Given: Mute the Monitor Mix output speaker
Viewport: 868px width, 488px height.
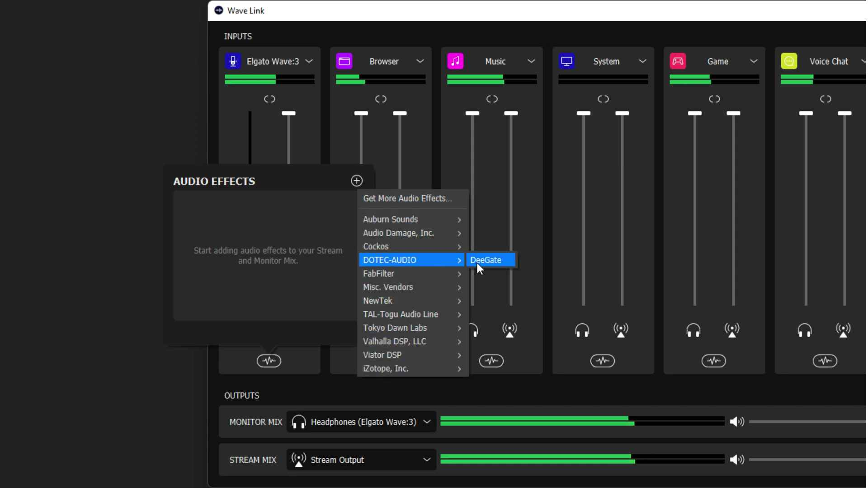Looking at the screenshot, I should (737, 422).
